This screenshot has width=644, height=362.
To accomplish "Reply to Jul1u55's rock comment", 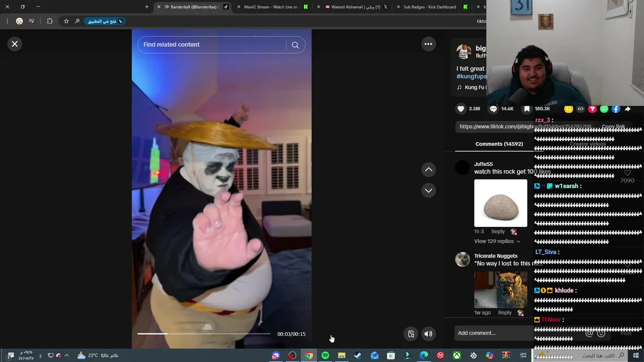I will pos(498,231).
